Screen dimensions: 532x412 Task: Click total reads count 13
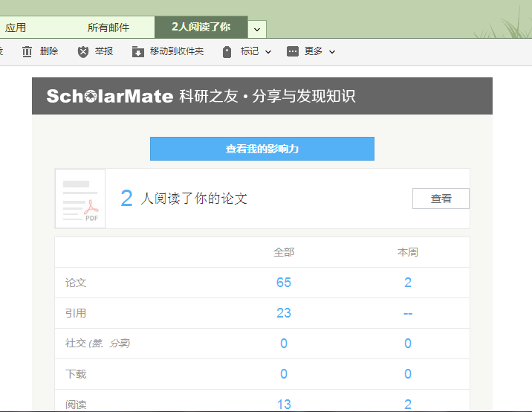pyautogui.click(x=284, y=405)
